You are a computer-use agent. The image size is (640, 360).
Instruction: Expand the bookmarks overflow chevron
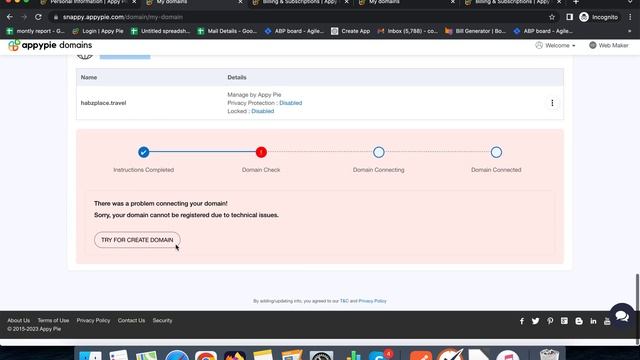tap(629, 31)
